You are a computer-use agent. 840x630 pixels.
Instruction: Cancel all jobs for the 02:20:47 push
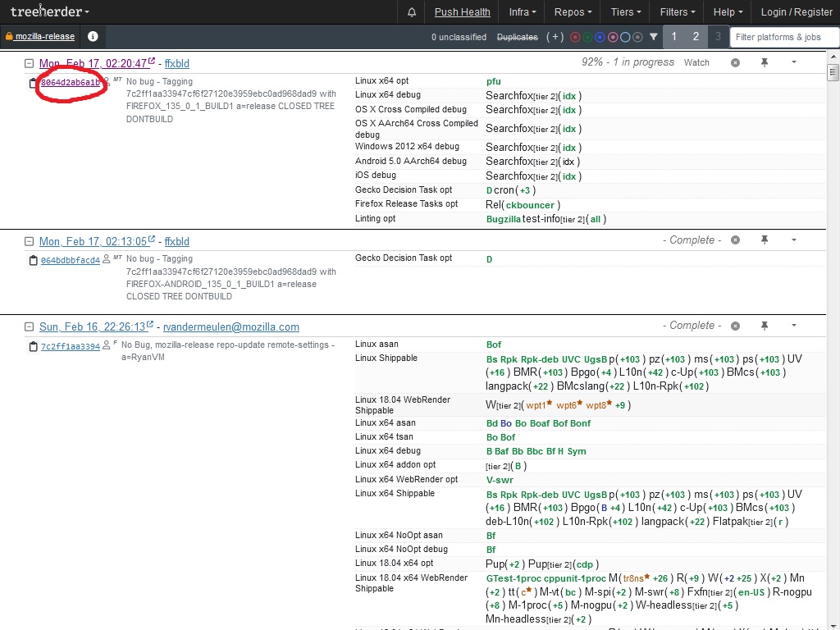coord(735,62)
